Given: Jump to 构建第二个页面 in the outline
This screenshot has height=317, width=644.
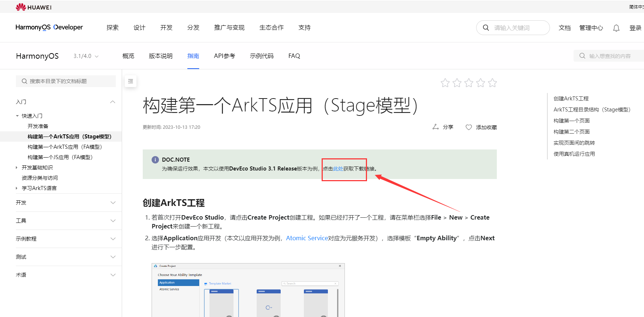Looking at the screenshot, I should click(572, 132).
